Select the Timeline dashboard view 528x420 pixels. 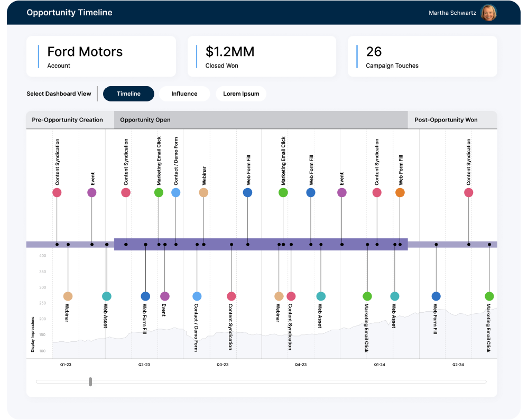(128, 94)
